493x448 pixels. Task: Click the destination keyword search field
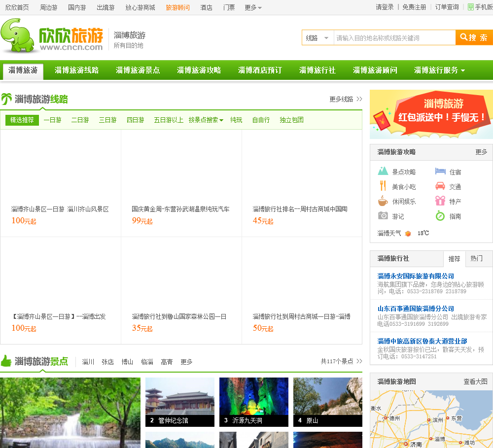pyautogui.click(x=394, y=38)
